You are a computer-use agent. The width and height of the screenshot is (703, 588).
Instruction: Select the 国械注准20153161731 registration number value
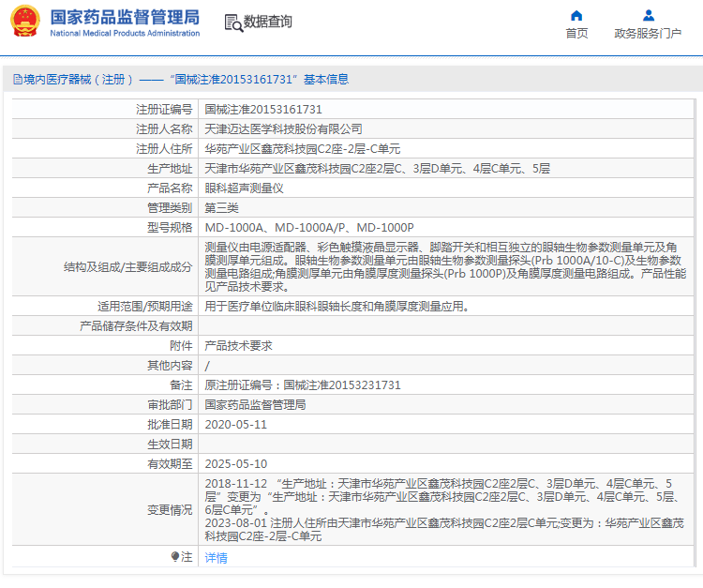pos(263,110)
